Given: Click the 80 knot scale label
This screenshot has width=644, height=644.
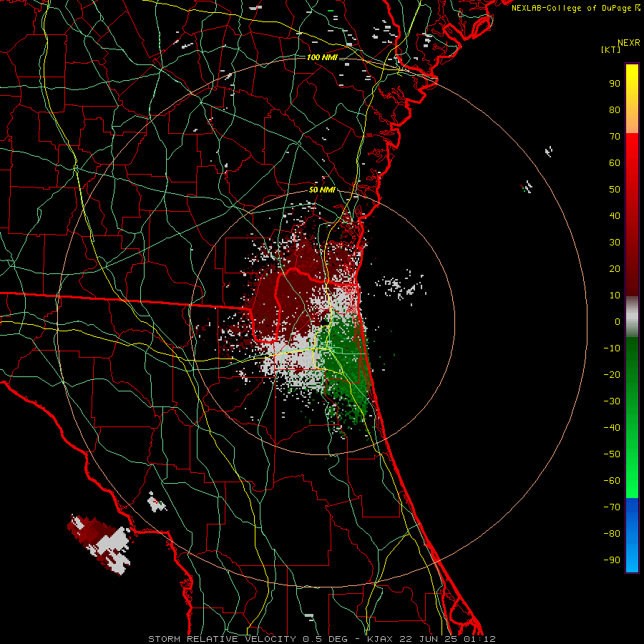Looking at the screenshot, I should pos(615,110).
